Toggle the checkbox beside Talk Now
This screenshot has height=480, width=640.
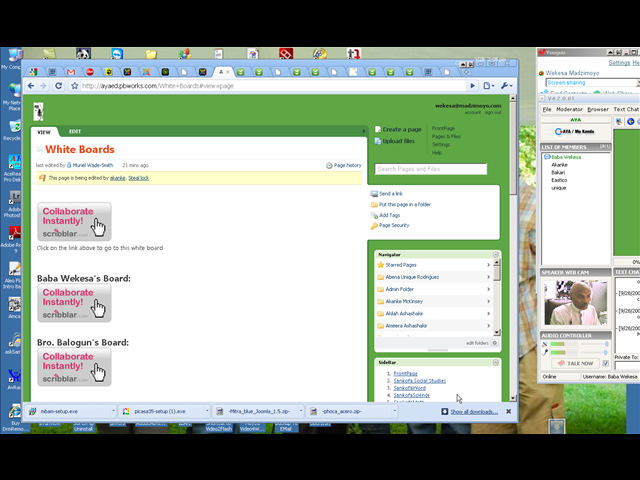(606, 363)
